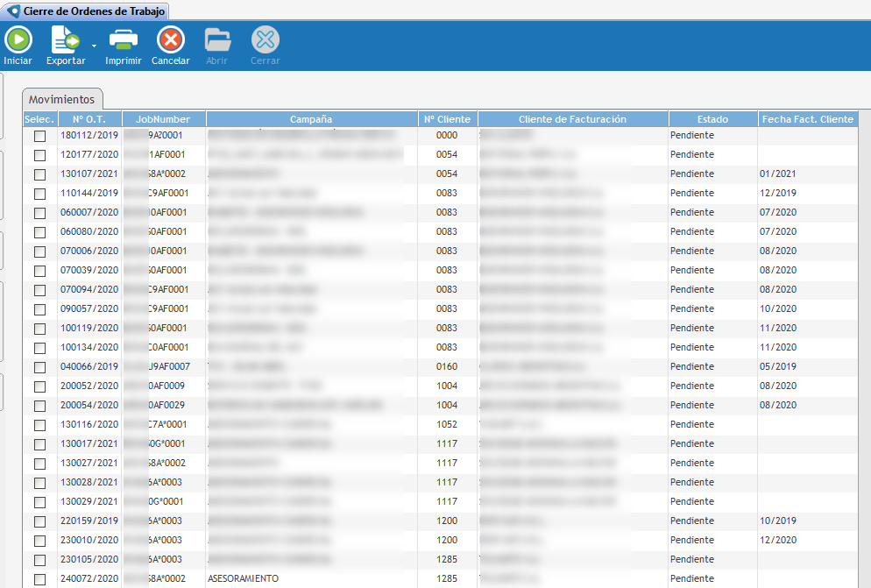Screen dimensions: 871x588
Task: Check the box for order 130116/2020
Action: 39,425
